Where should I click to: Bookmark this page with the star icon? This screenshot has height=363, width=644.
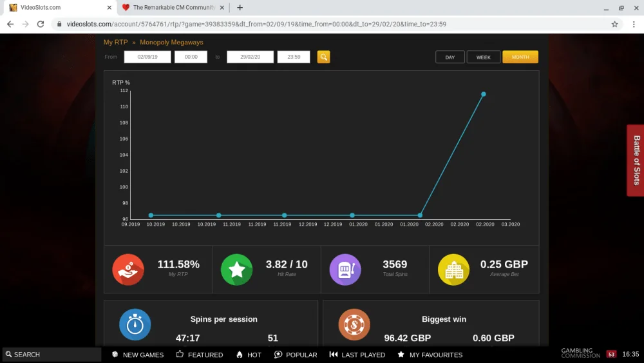[614, 24]
